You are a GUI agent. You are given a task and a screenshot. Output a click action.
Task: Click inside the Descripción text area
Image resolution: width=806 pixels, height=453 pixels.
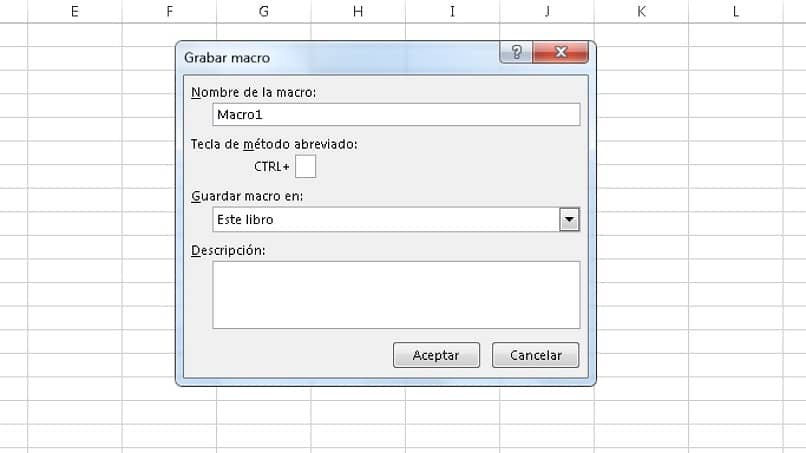[396, 295]
